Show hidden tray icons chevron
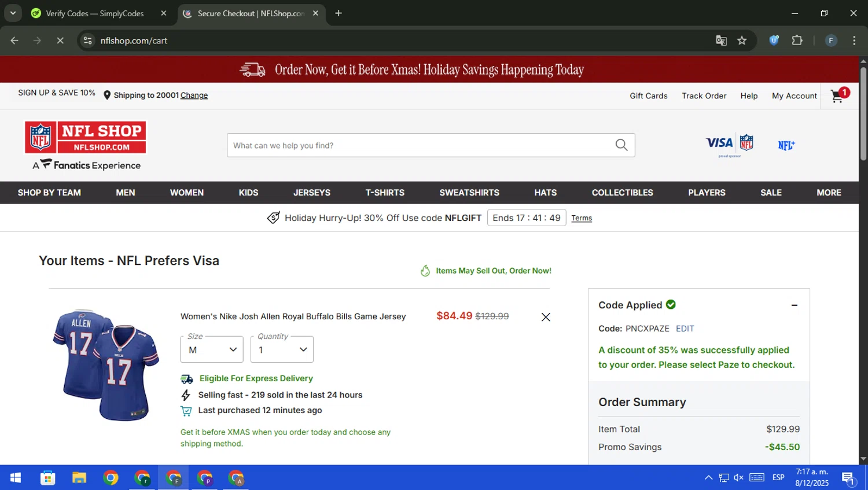 708,478
